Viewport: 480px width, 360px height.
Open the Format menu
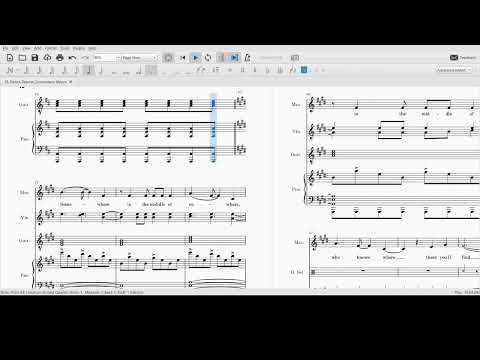pyautogui.click(x=51, y=49)
